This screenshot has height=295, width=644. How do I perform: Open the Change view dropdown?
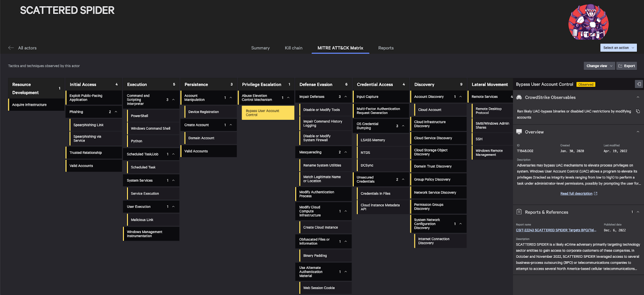[599, 66]
